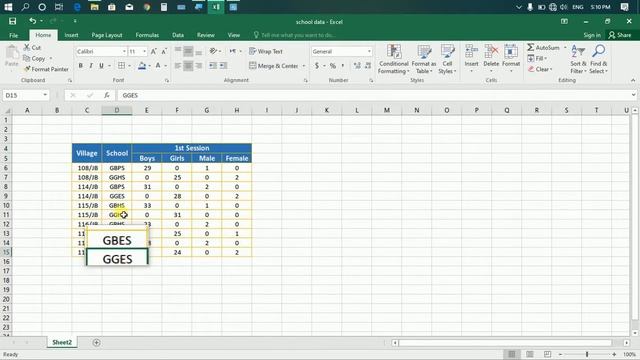640x360 pixels.
Task: Open Conditional Formatting
Action: pyautogui.click(x=393, y=59)
